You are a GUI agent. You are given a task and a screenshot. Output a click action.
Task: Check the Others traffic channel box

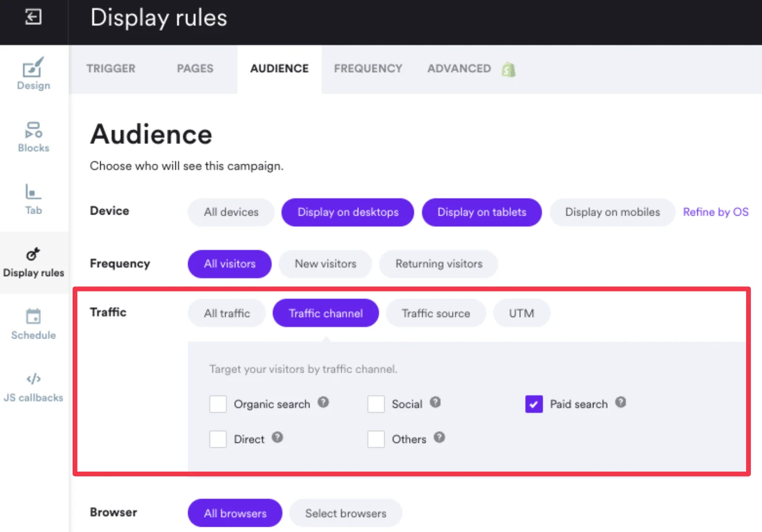[x=376, y=439]
